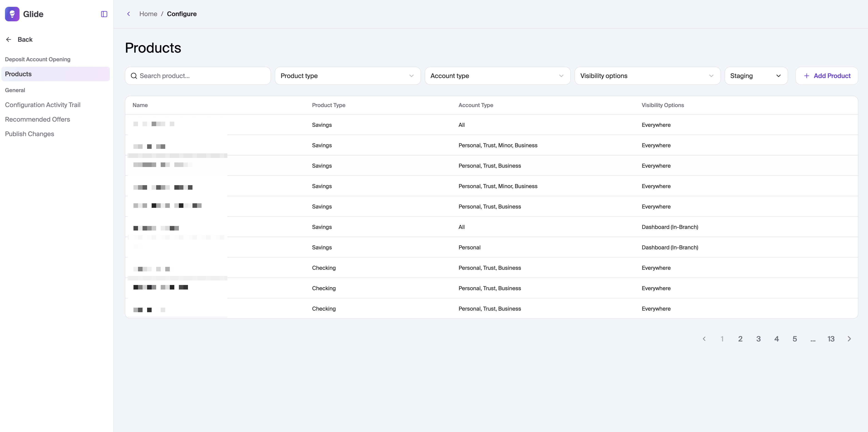Jump to page 13
This screenshot has height=432, width=868.
point(831,339)
